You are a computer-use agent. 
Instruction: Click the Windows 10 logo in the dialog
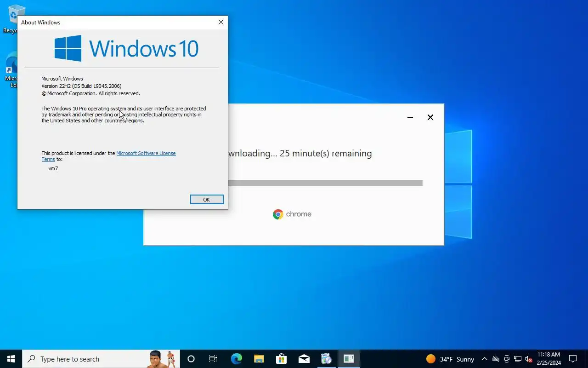tap(126, 48)
